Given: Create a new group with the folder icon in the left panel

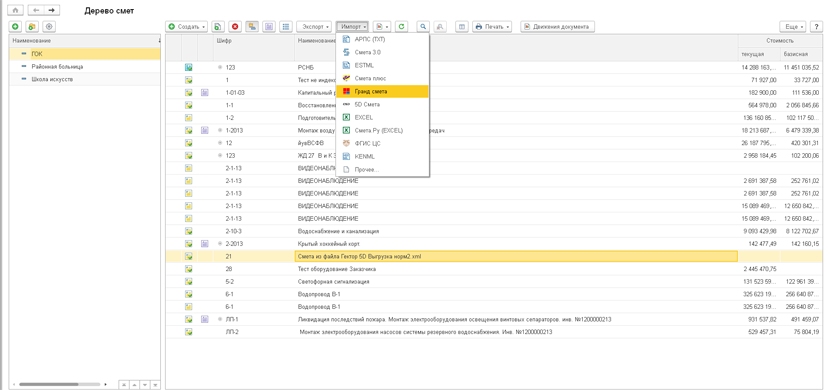Looking at the screenshot, I should coord(32,26).
